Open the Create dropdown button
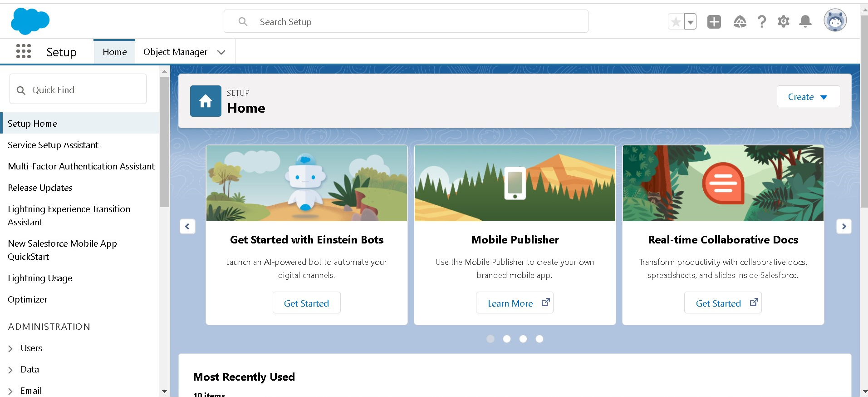 coord(808,97)
